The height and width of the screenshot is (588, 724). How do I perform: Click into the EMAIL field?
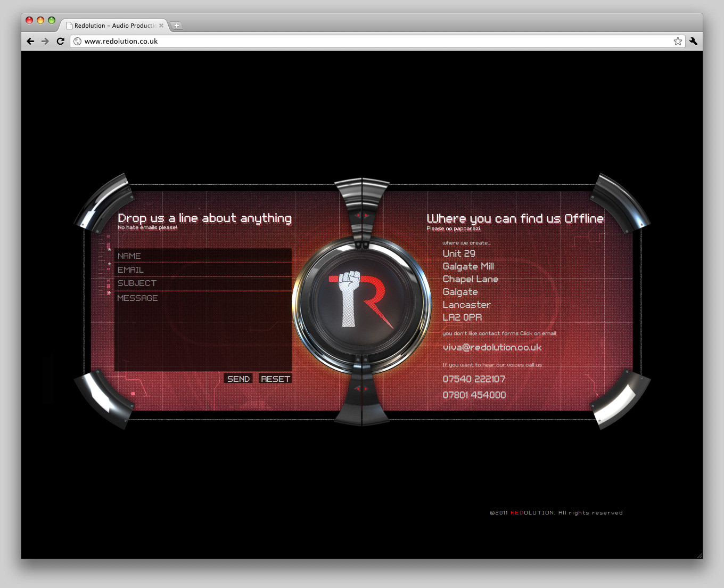click(203, 270)
